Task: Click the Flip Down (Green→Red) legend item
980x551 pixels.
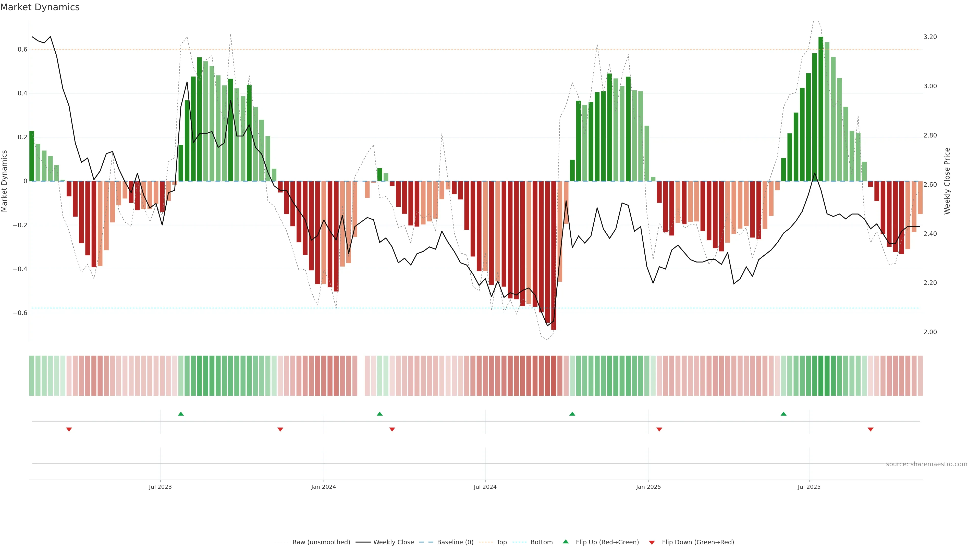Action: coord(698,542)
